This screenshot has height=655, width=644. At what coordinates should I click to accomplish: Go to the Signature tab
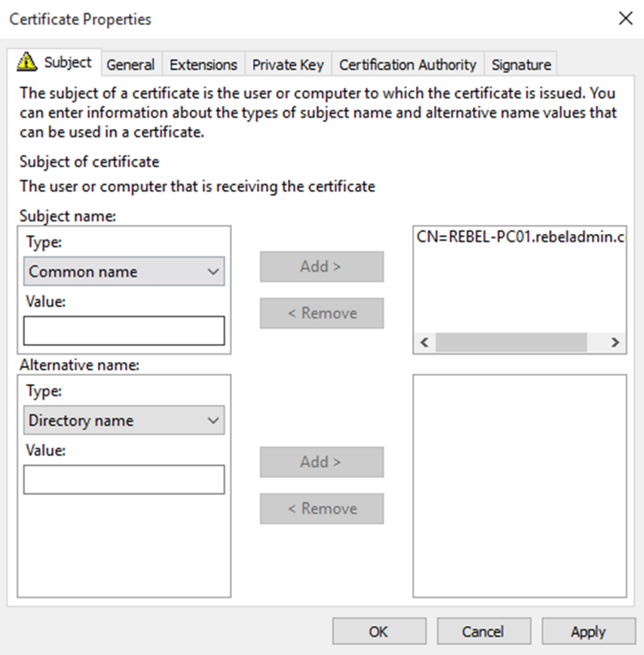(522, 65)
